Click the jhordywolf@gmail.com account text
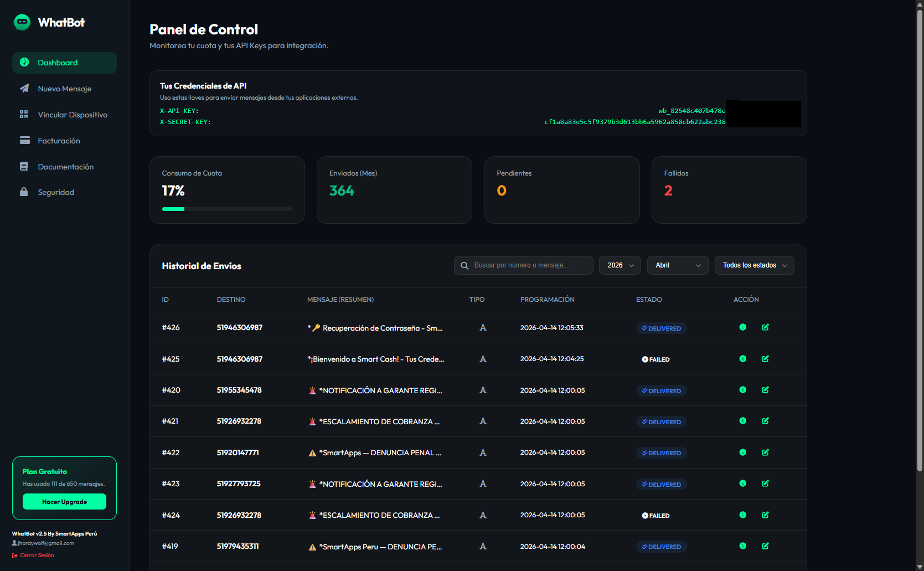 (46, 543)
